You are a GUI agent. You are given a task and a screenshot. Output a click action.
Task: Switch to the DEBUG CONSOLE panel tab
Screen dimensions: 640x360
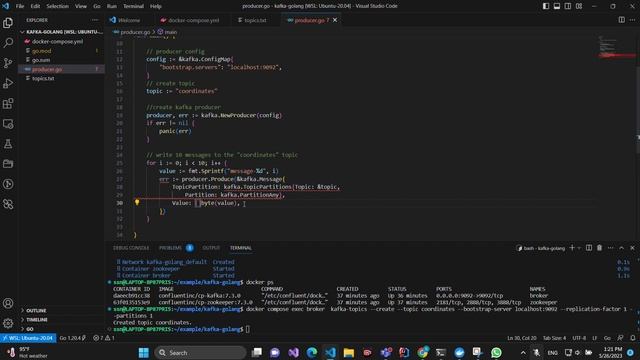(x=131, y=248)
